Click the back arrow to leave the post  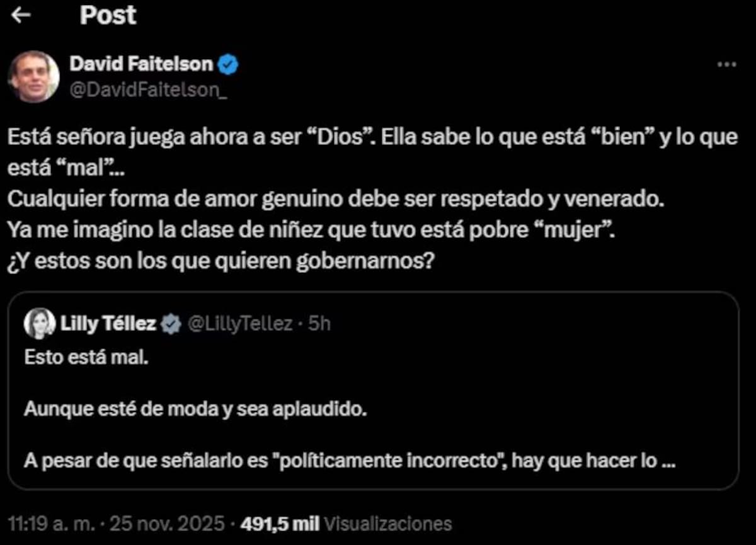pyautogui.click(x=21, y=15)
